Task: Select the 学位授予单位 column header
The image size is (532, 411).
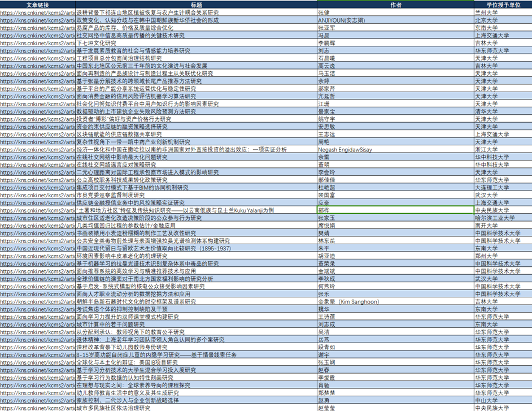Action: [503, 5]
